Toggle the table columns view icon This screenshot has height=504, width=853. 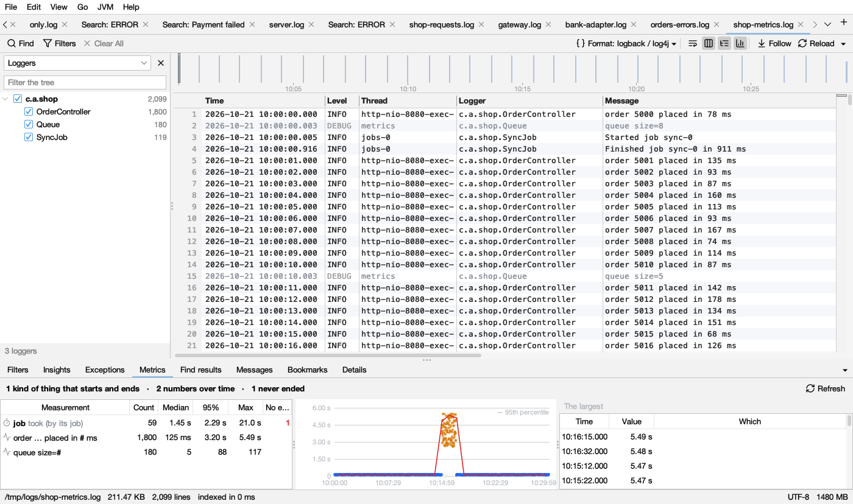point(709,43)
